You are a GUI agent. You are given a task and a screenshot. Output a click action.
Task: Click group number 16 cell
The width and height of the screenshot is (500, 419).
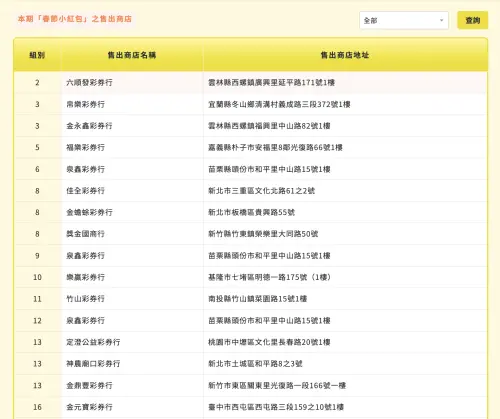(37, 407)
